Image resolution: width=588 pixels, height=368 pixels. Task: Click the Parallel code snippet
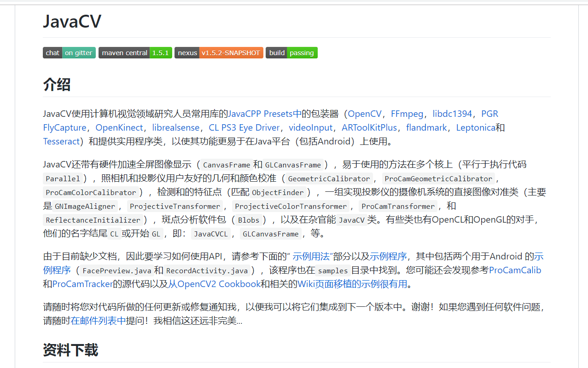pos(63,178)
